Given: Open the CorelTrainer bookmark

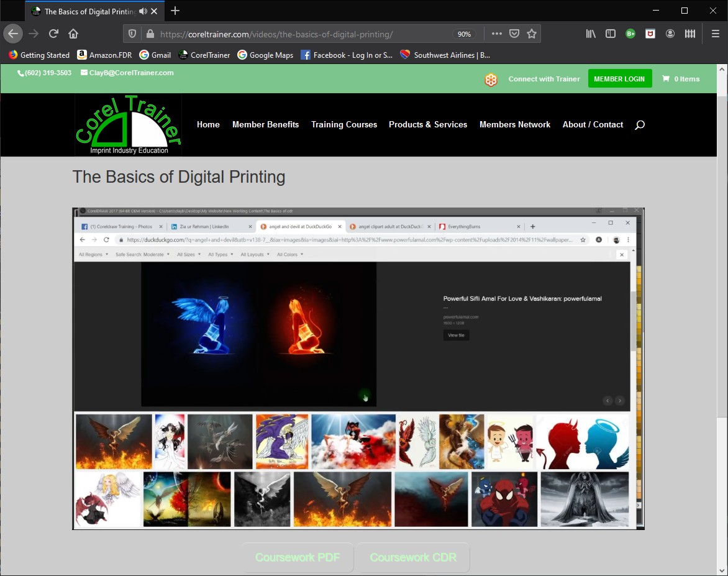Looking at the screenshot, I should [x=204, y=55].
